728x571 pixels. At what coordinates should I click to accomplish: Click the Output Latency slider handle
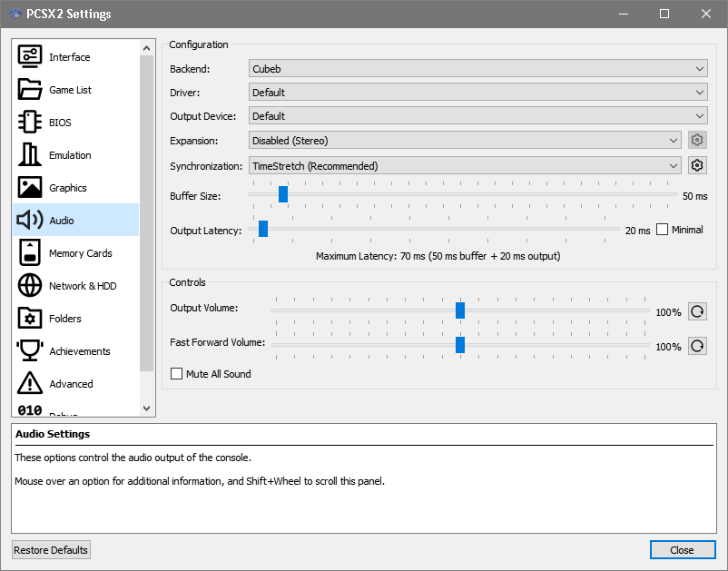tap(262, 229)
